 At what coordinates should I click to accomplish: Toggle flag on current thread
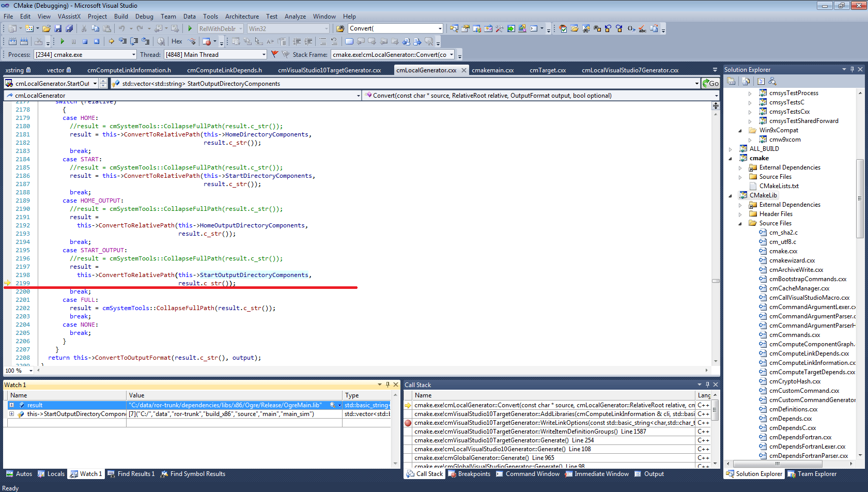[274, 54]
